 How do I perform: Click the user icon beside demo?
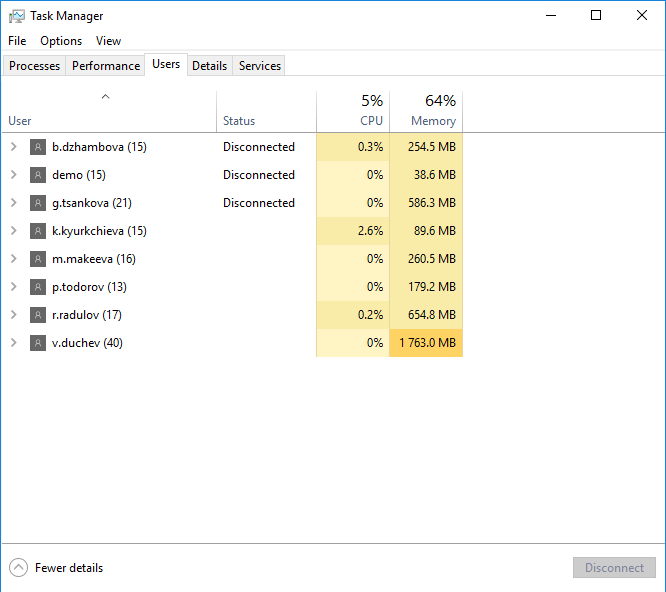(38, 175)
